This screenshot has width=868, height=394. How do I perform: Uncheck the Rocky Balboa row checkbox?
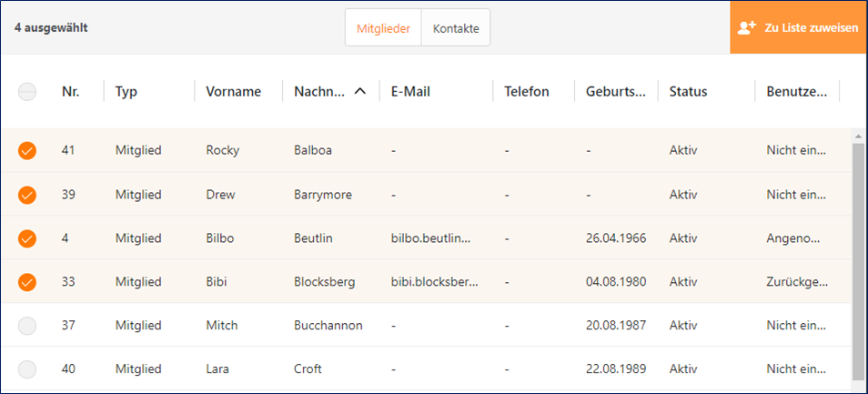pos(27,151)
